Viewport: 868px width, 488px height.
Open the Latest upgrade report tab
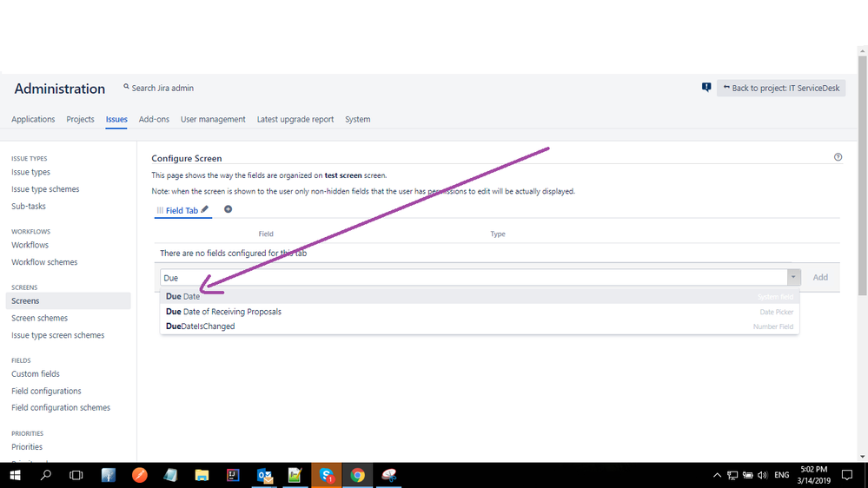pos(295,119)
